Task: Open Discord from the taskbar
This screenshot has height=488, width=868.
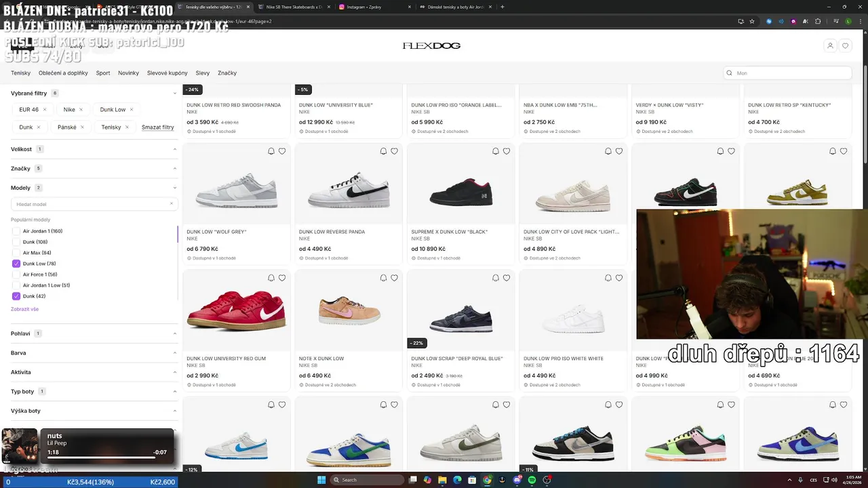Action: [517, 480]
